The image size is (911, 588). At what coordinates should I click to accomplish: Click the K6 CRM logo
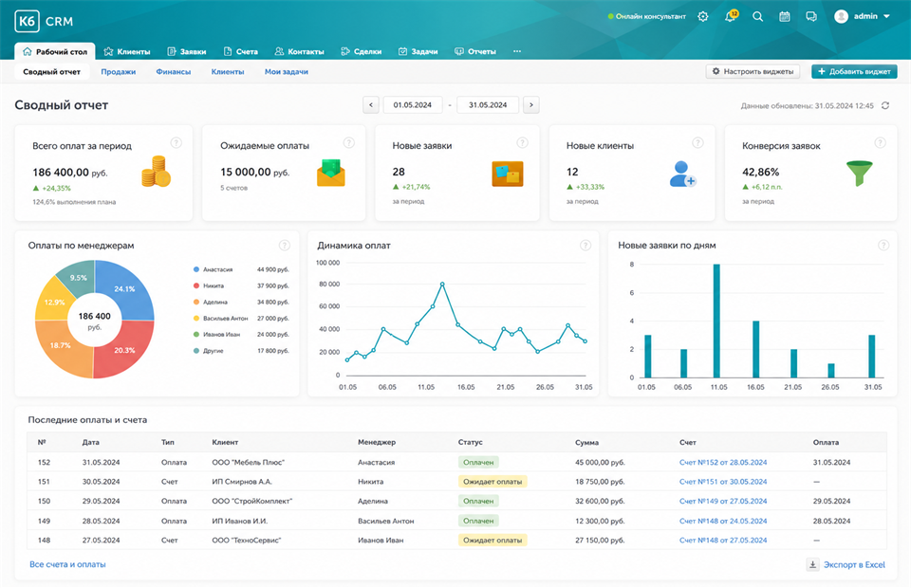45,22
